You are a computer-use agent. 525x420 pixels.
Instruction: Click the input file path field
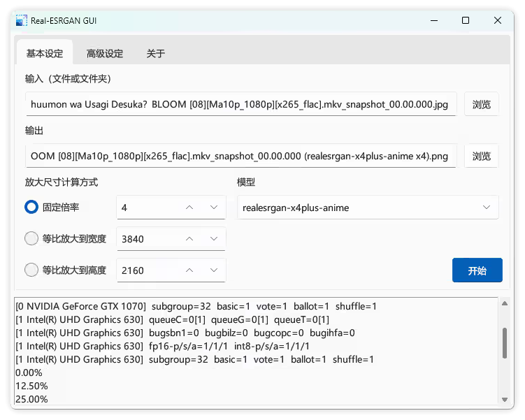tap(241, 105)
